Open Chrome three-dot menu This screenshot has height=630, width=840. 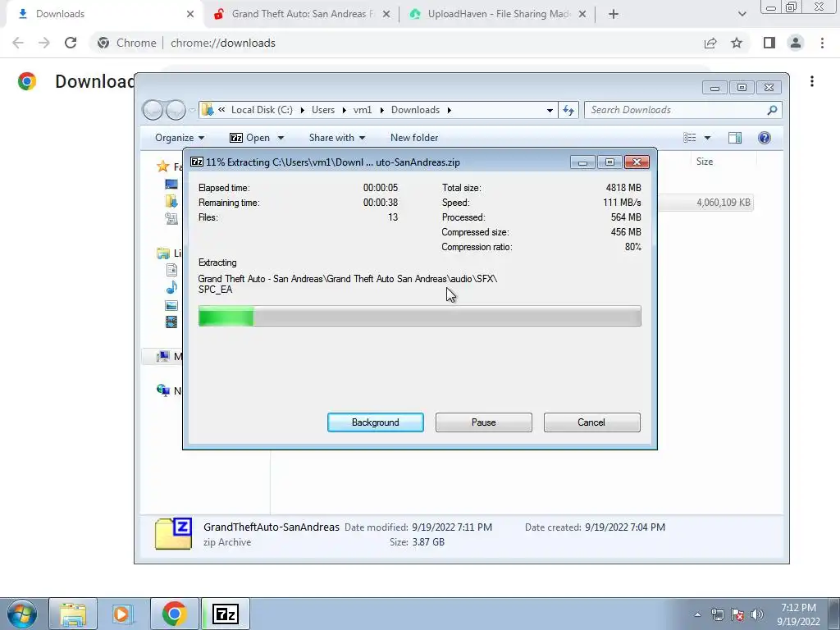[x=822, y=43]
